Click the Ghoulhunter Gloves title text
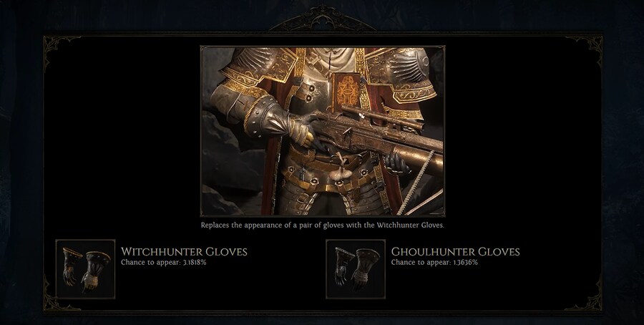The height and width of the screenshot is (325, 644). 456,251
